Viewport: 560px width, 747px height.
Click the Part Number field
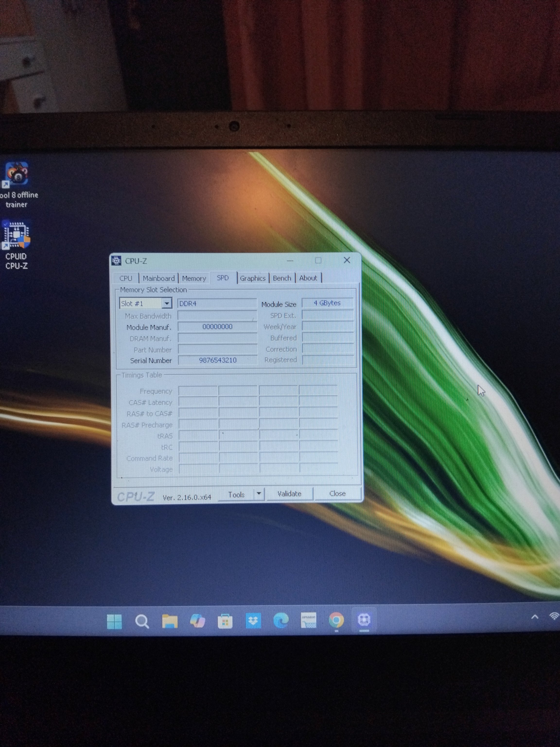218,349
